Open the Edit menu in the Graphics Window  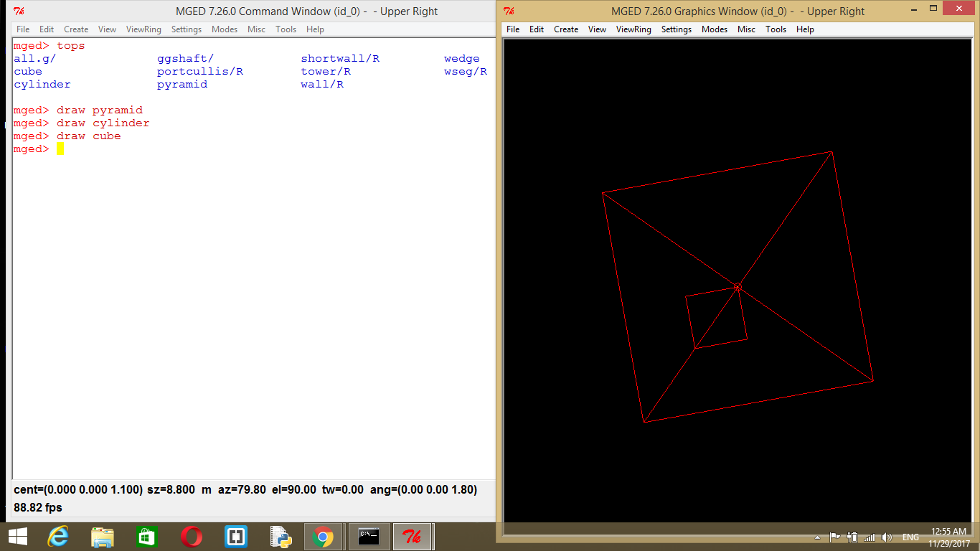point(537,29)
